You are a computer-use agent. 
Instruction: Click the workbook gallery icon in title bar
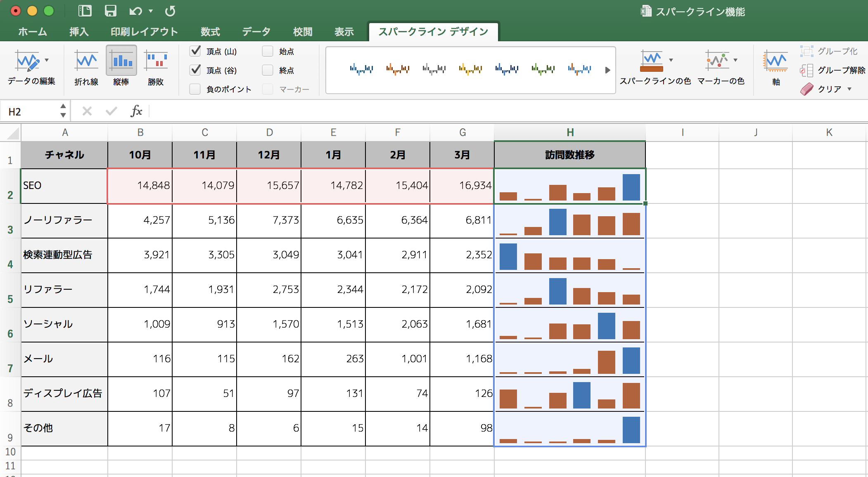pos(85,11)
